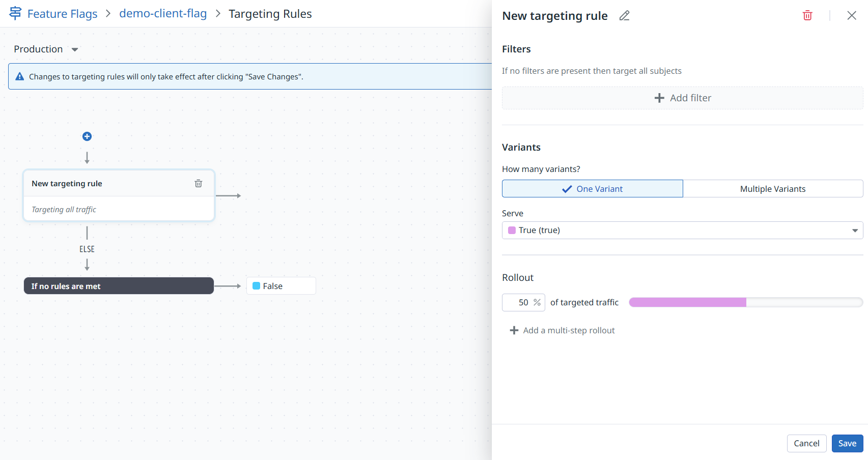Go to Feature Flags breadcrumb
Screen dimensions: 868x460
(62, 14)
